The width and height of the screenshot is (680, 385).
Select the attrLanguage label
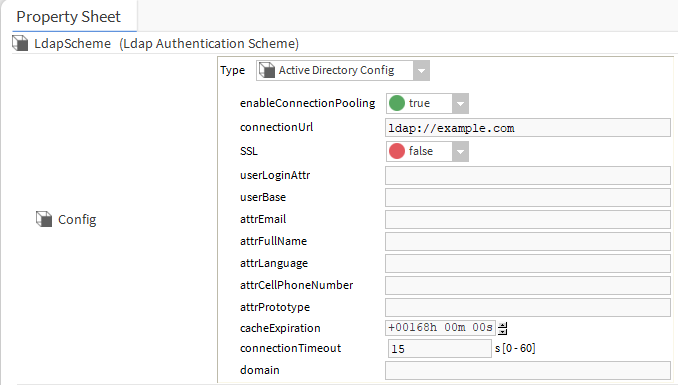pos(274,264)
